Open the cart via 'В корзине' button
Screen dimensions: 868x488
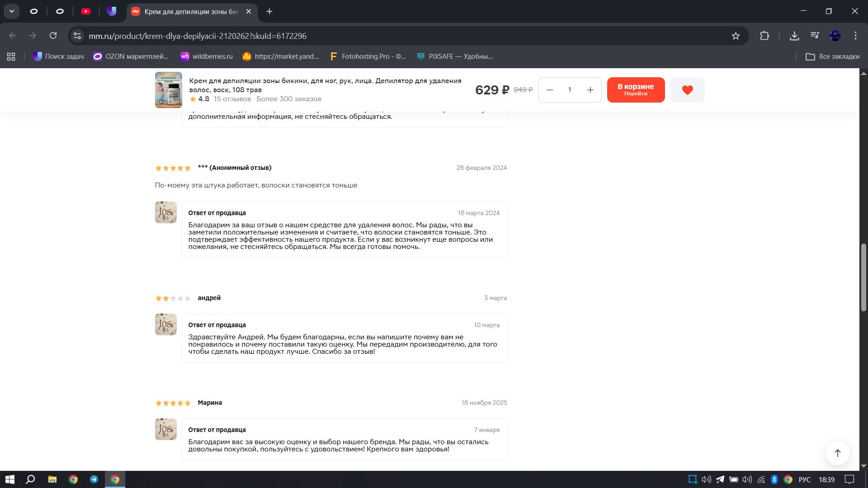click(x=636, y=90)
